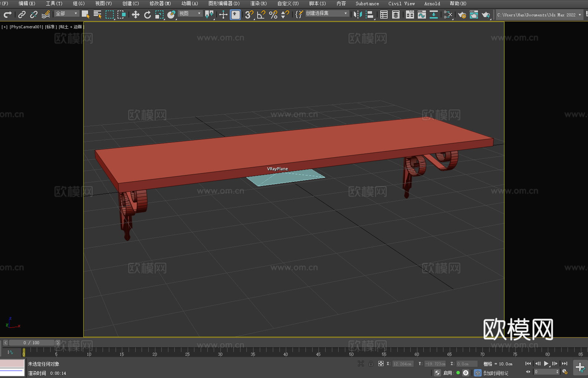Image resolution: width=588 pixels, height=378 pixels.
Task: Click the Y coordinate field
Action: click(x=435, y=364)
